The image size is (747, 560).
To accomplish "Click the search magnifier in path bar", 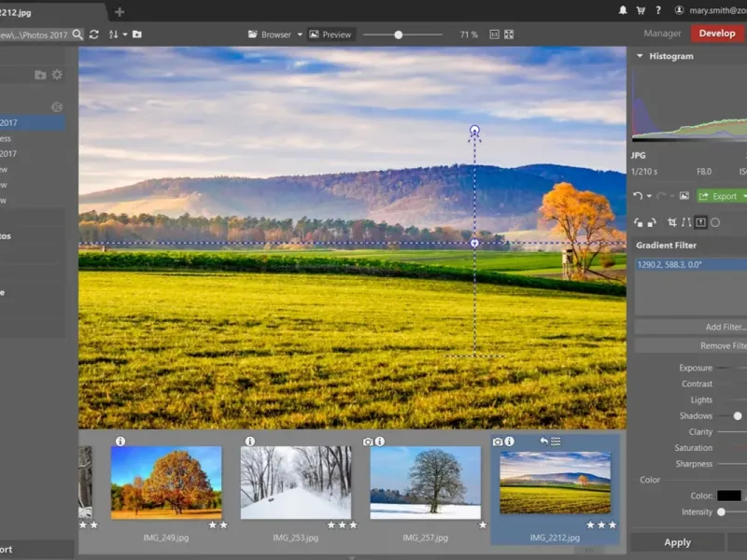I will pyautogui.click(x=78, y=35).
